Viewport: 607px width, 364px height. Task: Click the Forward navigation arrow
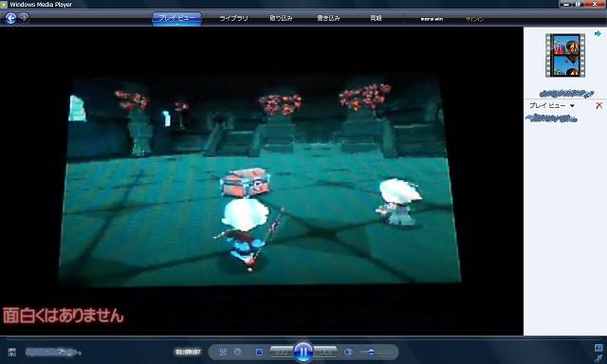(x=24, y=18)
